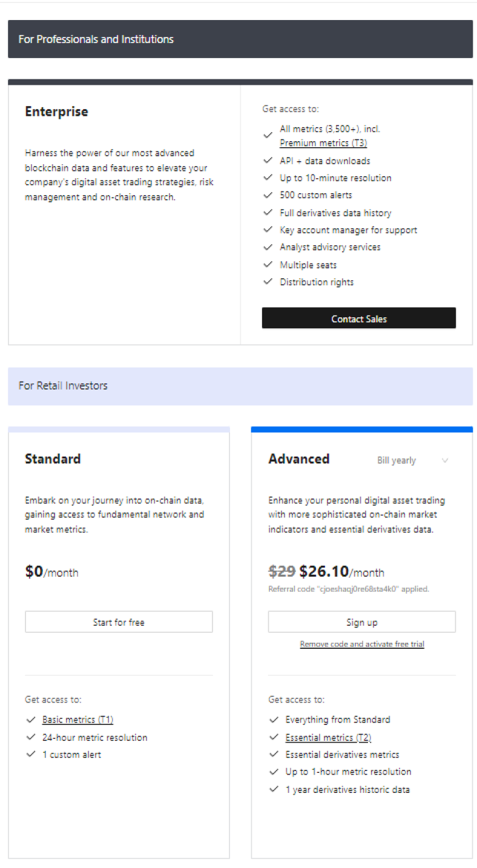
Task: Click the checkmark next to 1 custom alert
Action: tap(31, 755)
